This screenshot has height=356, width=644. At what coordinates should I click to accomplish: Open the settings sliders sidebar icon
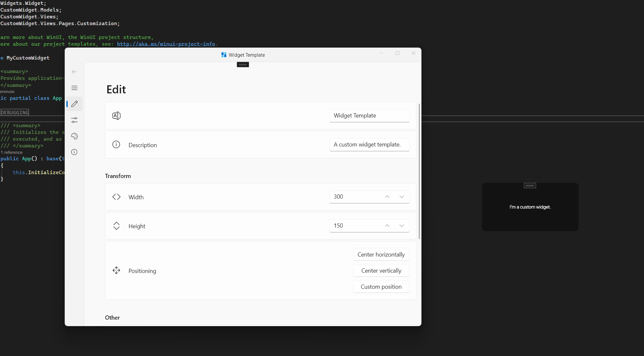pyautogui.click(x=74, y=120)
